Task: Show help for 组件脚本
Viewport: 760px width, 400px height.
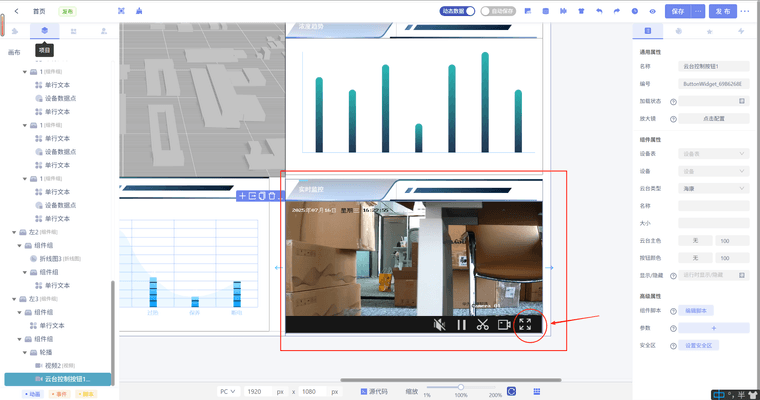Action: pos(673,311)
